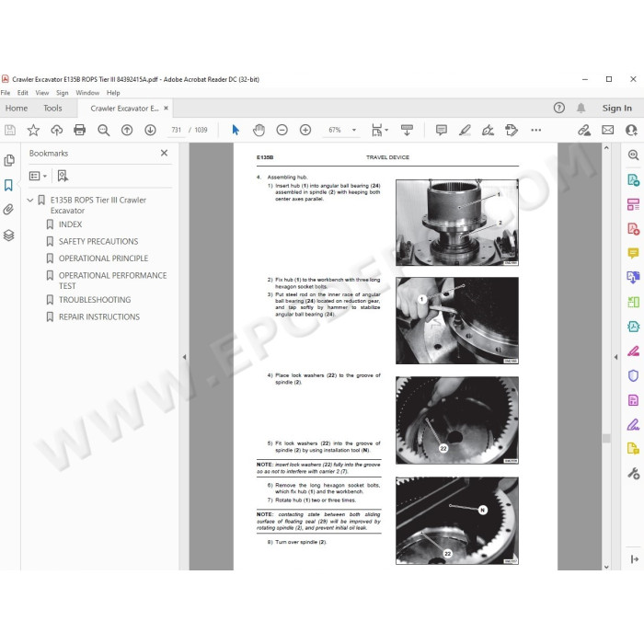The image size is (644, 644).
Task: Close the Crawler Excavator document tab
Action: coord(166,108)
